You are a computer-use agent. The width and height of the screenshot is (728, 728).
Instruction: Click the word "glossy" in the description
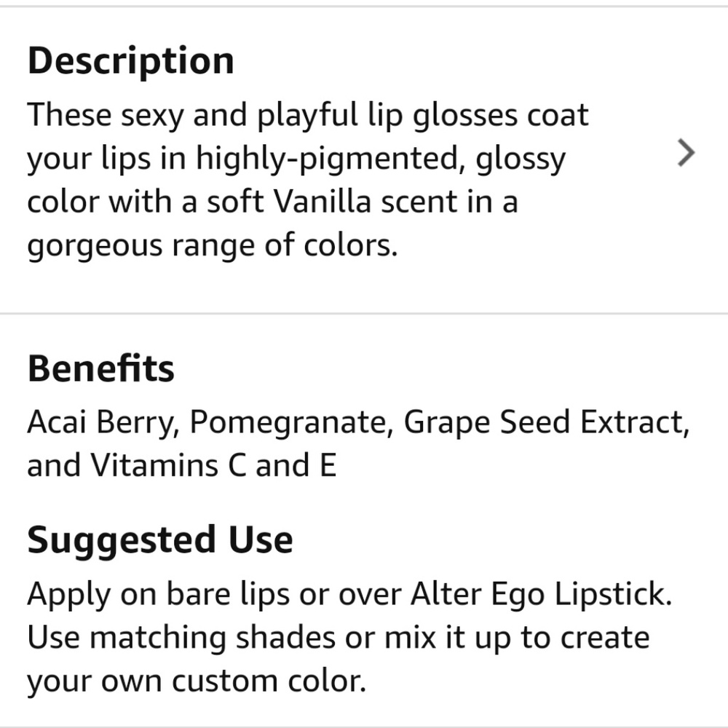click(521, 159)
